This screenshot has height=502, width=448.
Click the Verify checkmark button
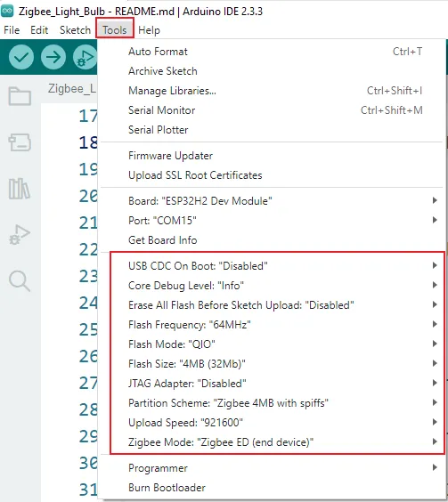pyautogui.click(x=21, y=57)
